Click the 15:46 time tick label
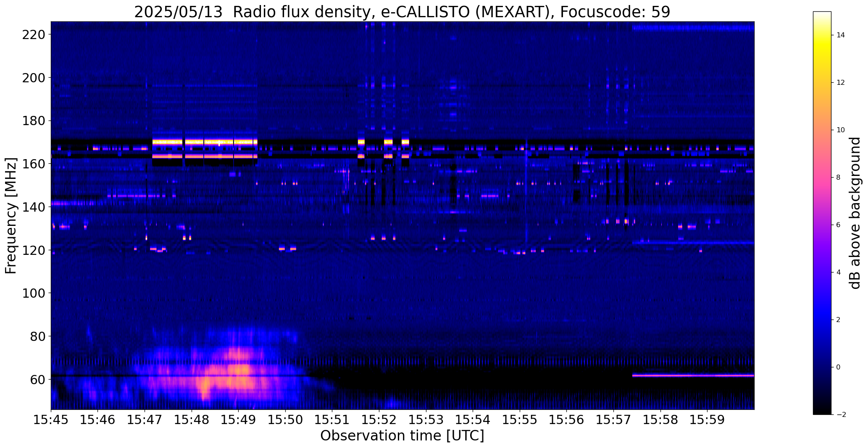Screen dimensions: 868x448 [x=98, y=420]
